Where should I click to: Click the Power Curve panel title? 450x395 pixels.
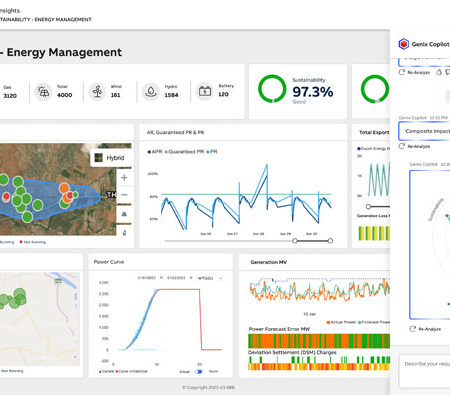point(109,262)
